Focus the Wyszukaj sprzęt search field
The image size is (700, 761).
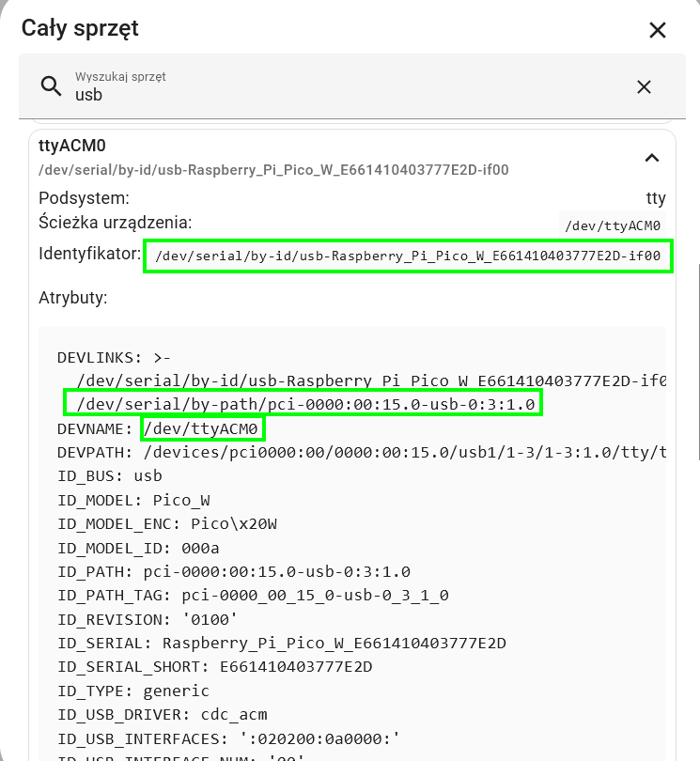pyautogui.click(x=352, y=86)
